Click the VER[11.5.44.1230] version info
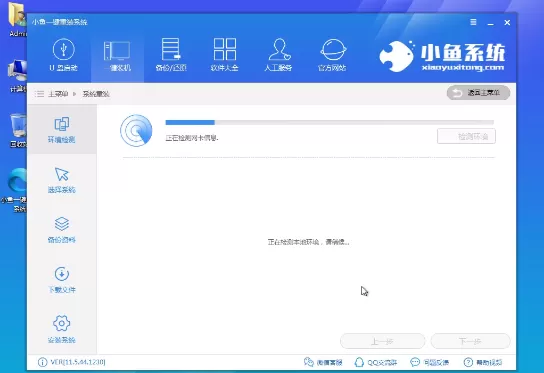544x373 pixels. coord(71,362)
